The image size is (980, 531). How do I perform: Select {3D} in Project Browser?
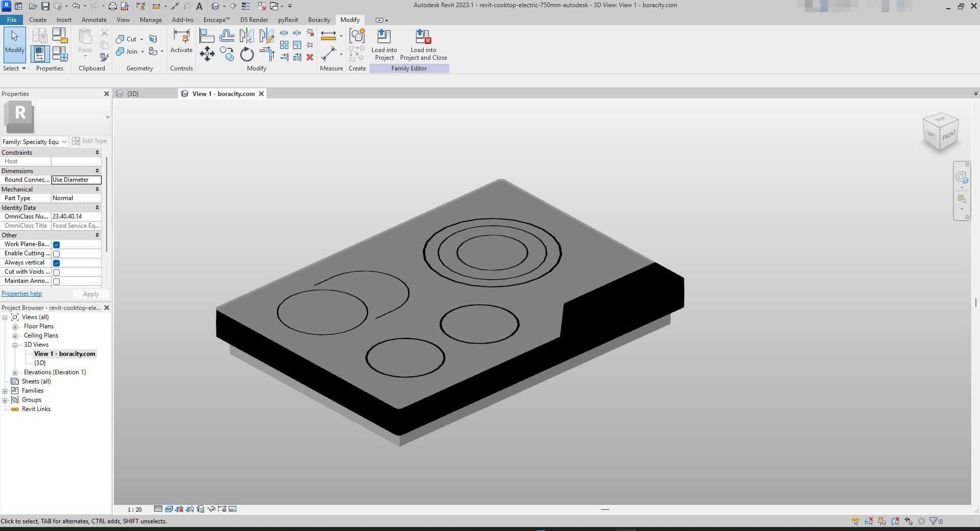tap(40, 363)
